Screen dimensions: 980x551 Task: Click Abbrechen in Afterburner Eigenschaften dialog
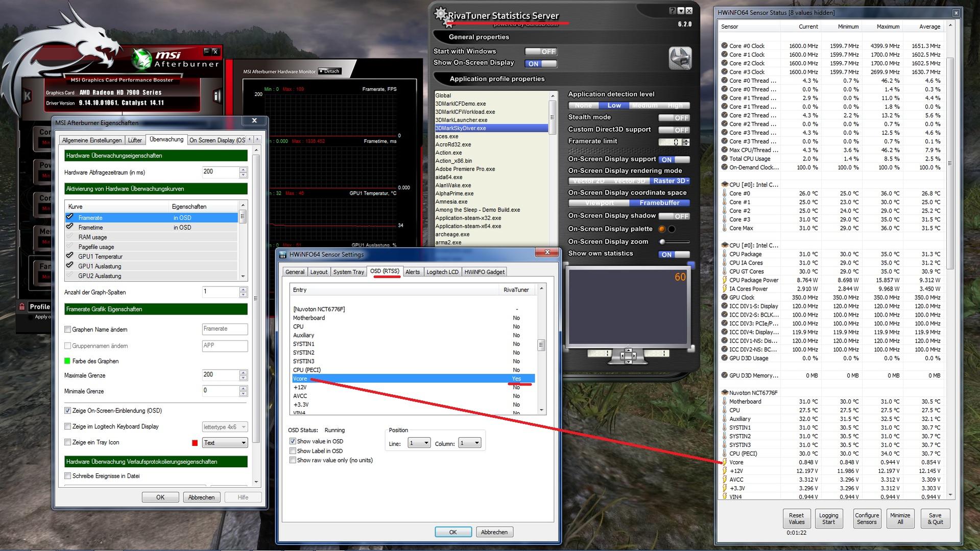[x=201, y=497]
